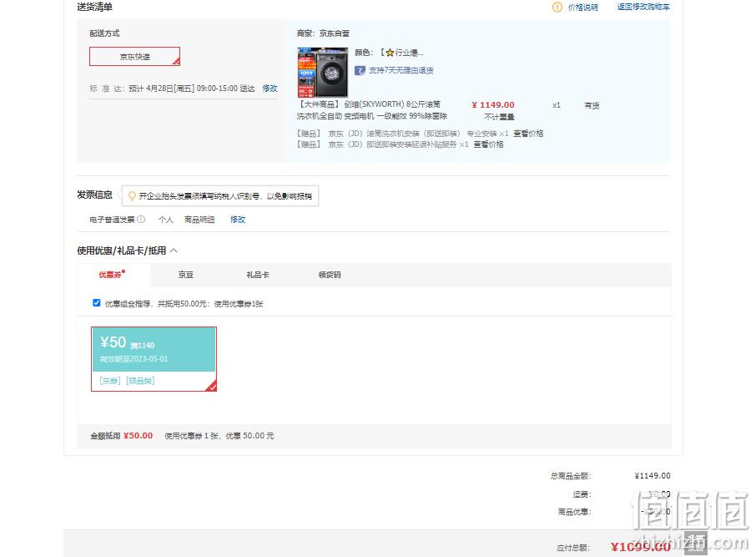Click 查看价格 for the 延误补贴服务 gift
The width and height of the screenshot is (756, 557).
pyautogui.click(x=488, y=144)
